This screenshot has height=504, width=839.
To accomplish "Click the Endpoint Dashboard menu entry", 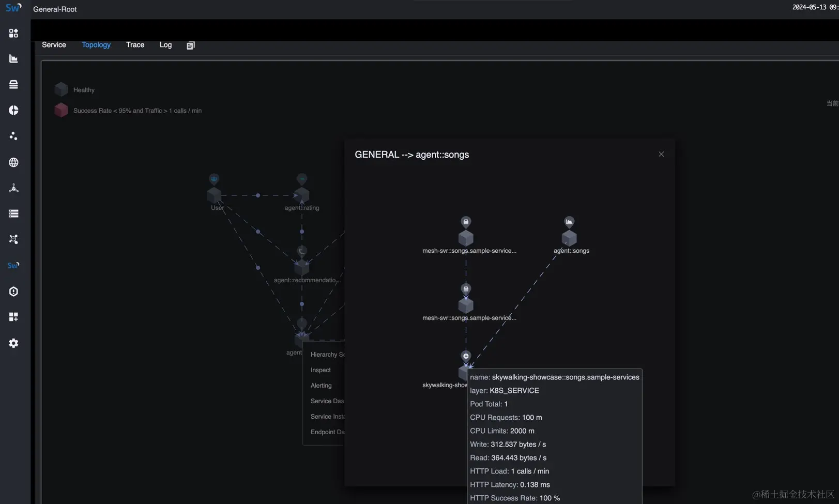I will 327,432.
